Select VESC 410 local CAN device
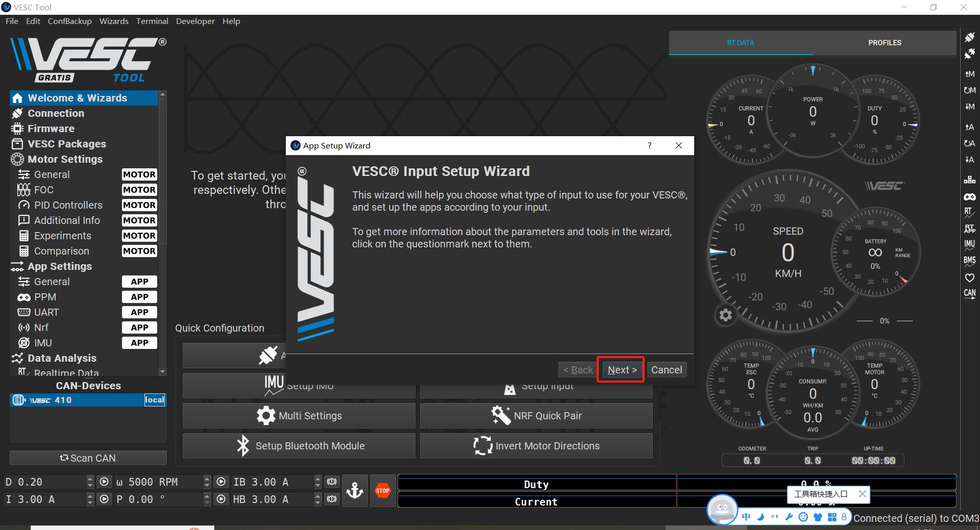 [88, 400]
